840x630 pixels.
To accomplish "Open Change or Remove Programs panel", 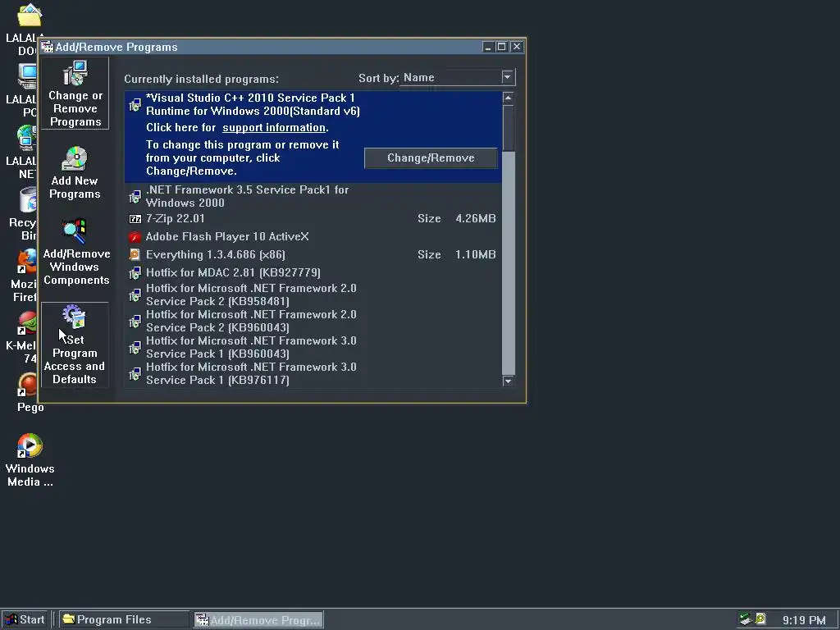I will click(x=75, y=94).
